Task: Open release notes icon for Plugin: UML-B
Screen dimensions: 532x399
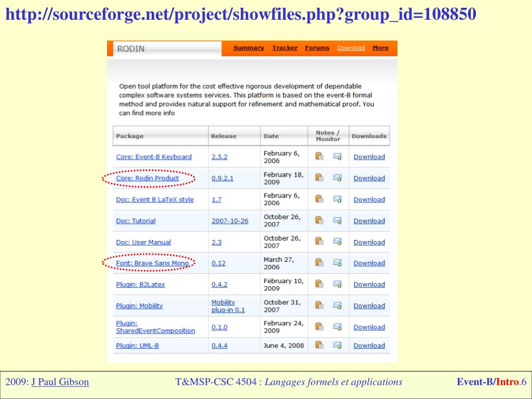Action: coord(320,345)
